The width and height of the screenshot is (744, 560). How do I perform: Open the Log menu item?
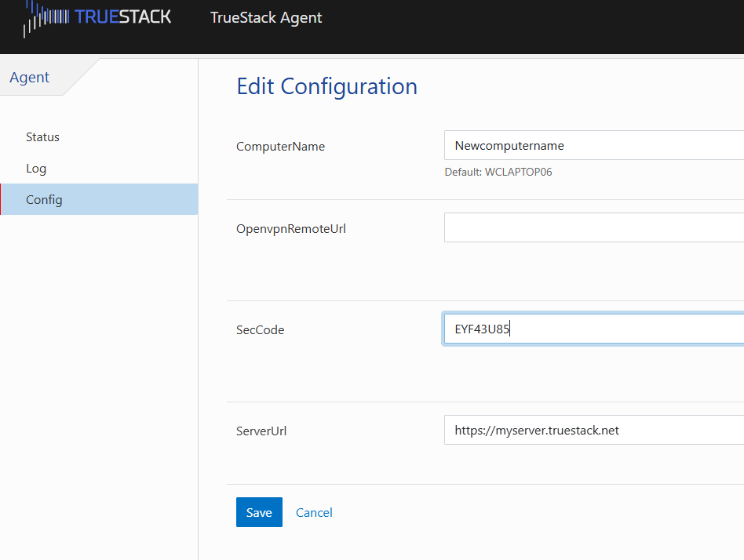coord(36,169)
